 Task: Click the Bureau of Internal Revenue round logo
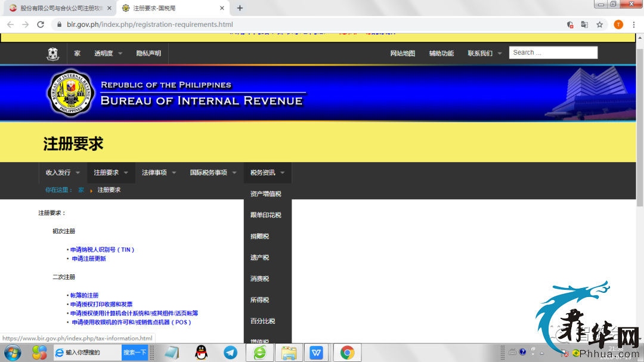[70, 93]
